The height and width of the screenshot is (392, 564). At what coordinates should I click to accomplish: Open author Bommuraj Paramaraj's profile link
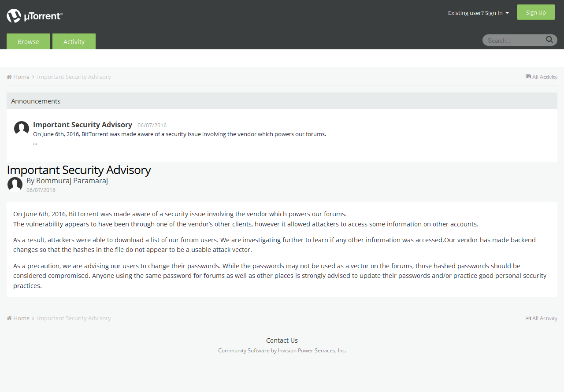click(x=72, y=181)
